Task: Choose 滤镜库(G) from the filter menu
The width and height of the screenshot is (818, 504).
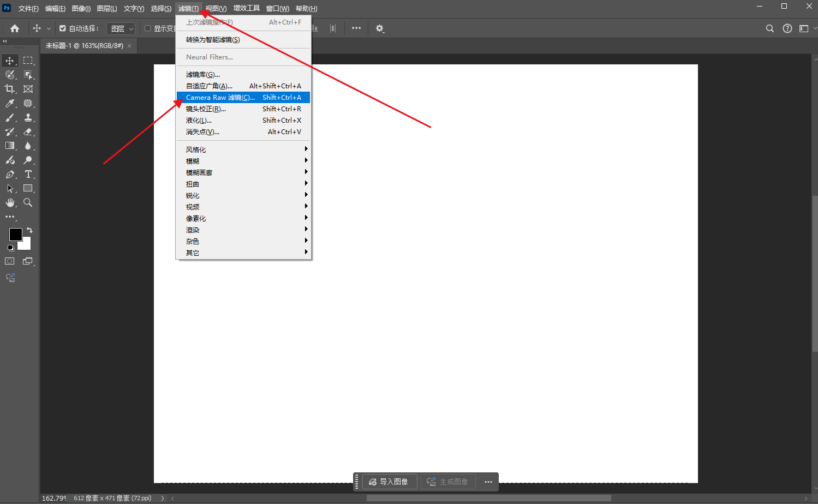Action: (x=243, y=75)
